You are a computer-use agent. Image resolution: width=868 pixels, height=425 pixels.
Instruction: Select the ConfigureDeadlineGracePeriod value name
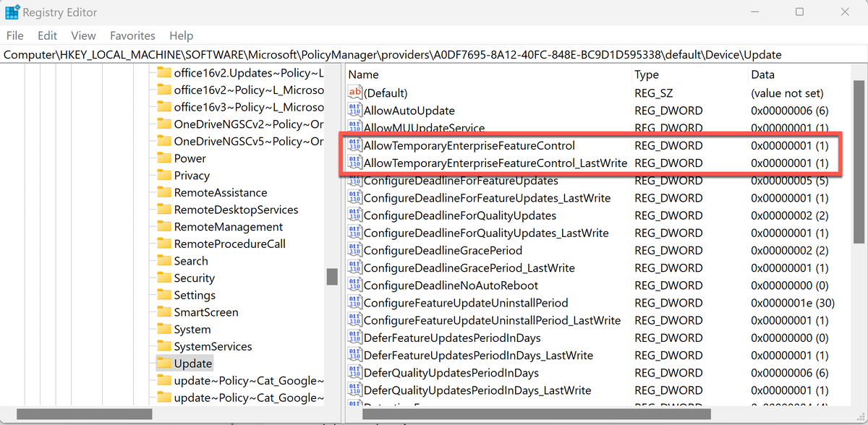pyautogui.click(x=443, y=251)
